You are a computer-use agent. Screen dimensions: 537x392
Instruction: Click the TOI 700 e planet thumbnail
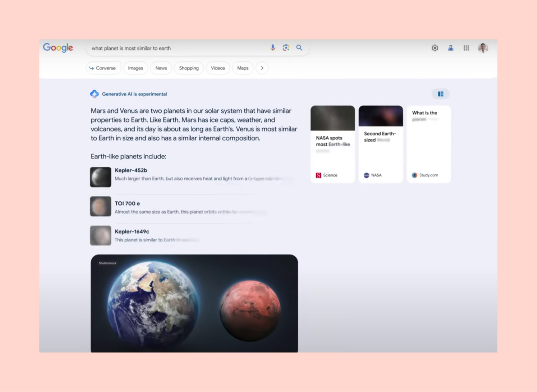[x=100, y=206]
